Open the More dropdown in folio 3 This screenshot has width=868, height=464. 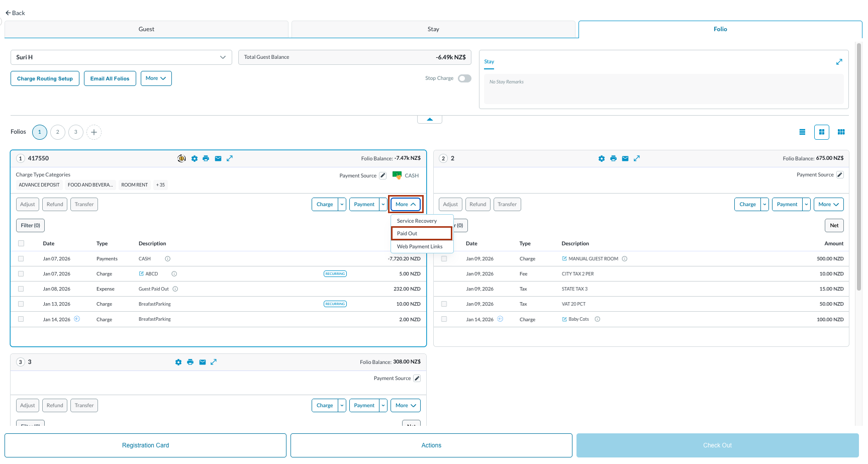pos(405,406)
